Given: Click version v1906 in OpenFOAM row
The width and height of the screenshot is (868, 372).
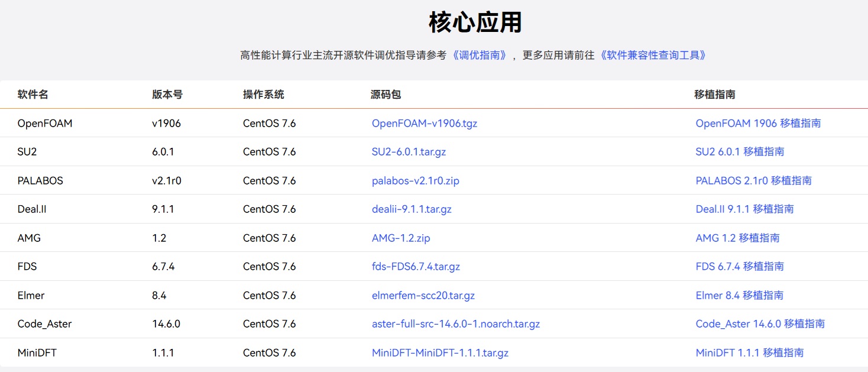Looking at the screenshot, I should click(x=166, y=123).
